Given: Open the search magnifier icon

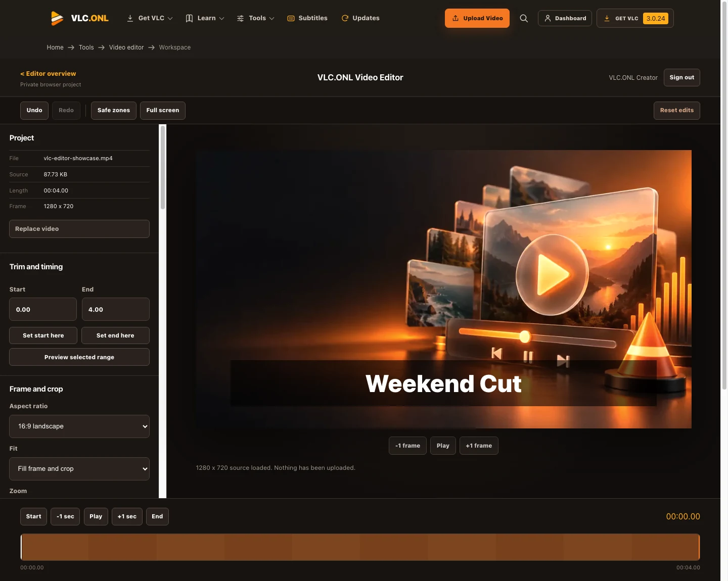Looking at the screenshot, I should click(x=524, y=18).
